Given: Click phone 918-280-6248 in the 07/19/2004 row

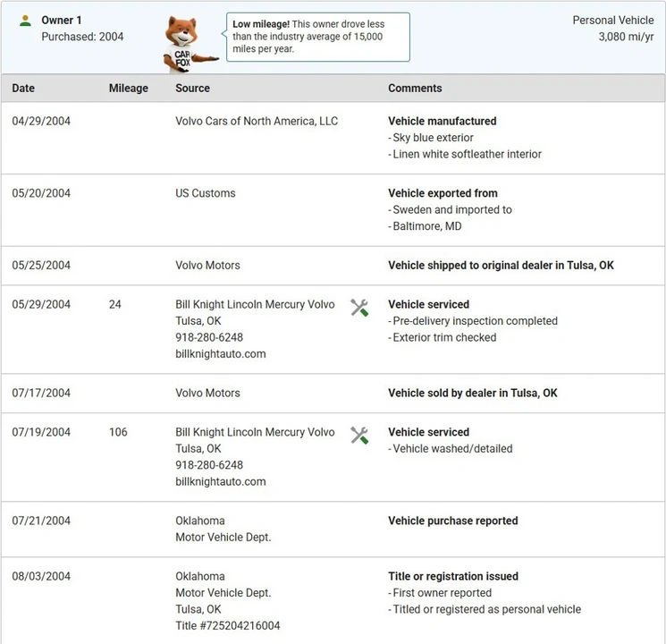Looking at the screenshot, I should pos(209,464).
